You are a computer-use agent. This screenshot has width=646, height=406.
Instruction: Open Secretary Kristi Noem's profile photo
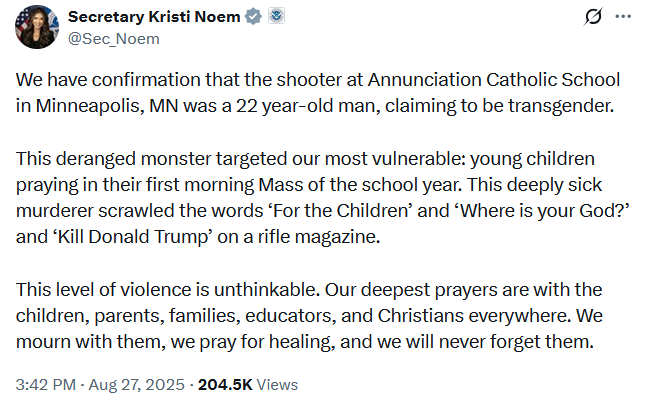tap(38, 26)
